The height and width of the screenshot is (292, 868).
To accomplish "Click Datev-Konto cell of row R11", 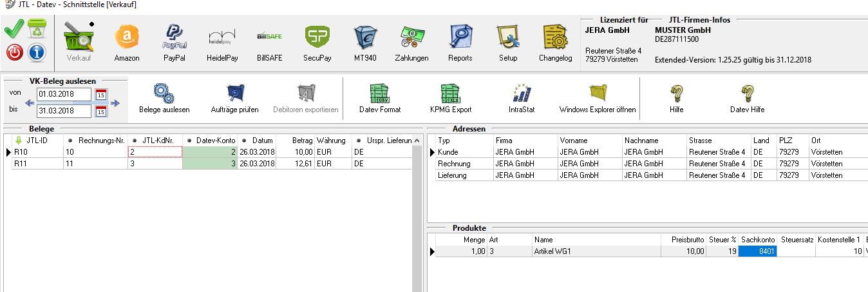I will [210, 164].
